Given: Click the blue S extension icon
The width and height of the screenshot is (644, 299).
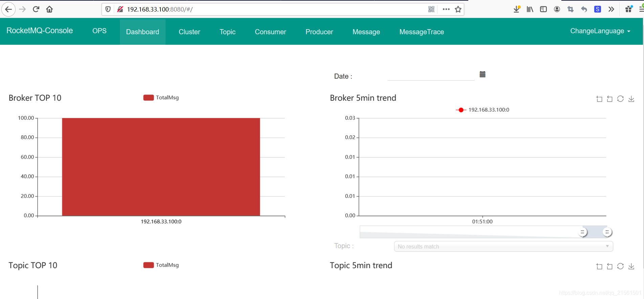Looking at the screenshot, I should [598, 9].
